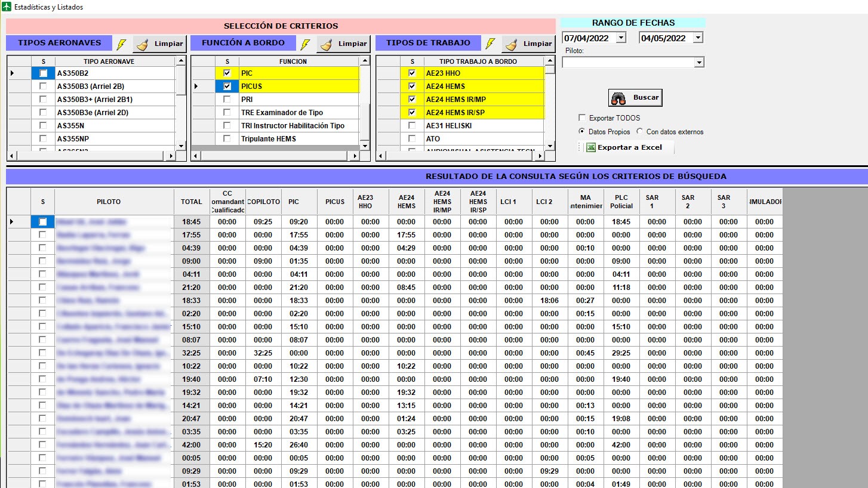Sort results by the TOTAL column header
Image resolution: width=868 pixels, height=488 pixels.
click(192, 202)
